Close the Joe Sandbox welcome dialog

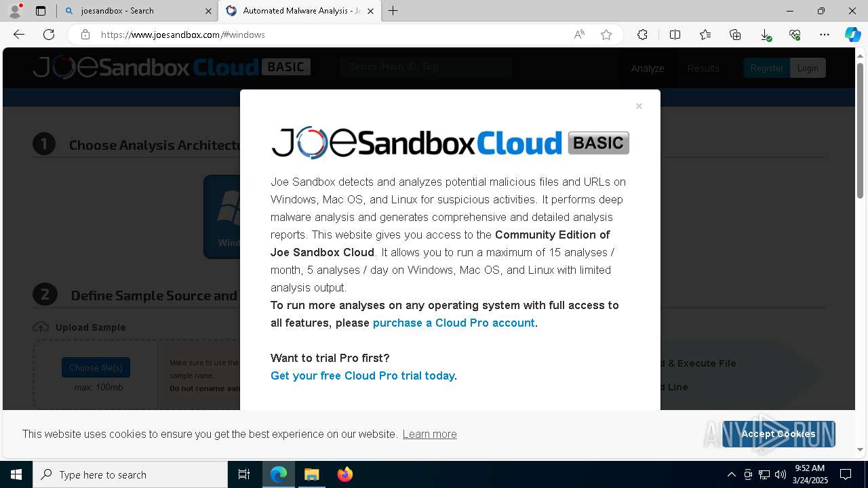639,106
